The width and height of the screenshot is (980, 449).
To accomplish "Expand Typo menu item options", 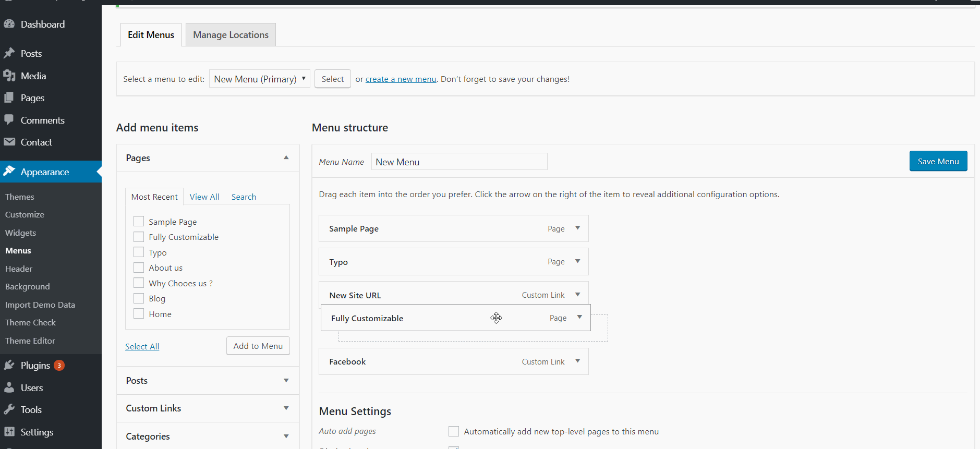I will click(x=578, y=261).
